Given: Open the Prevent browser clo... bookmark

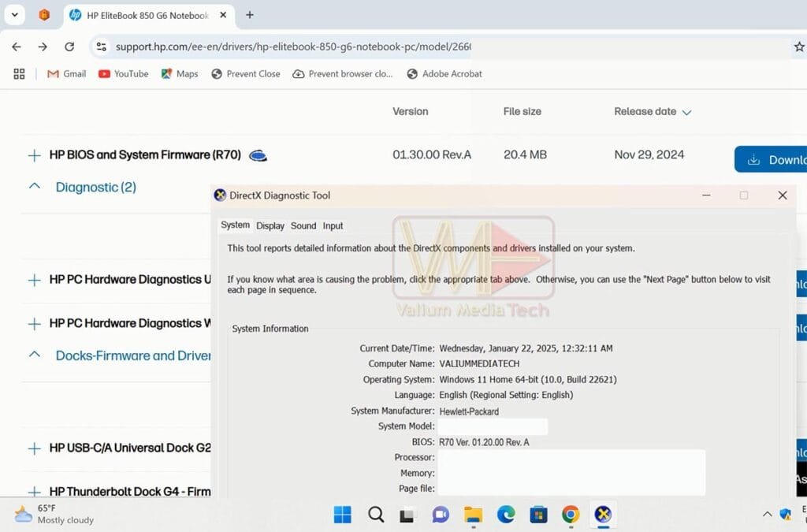Looking at the screenshot, I should click(x=343, y=74).
